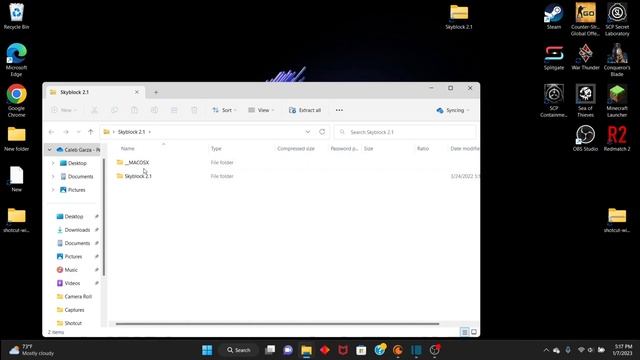
Task: Click the Paste icon in Explorer toolbar
Action: (134, 110)
